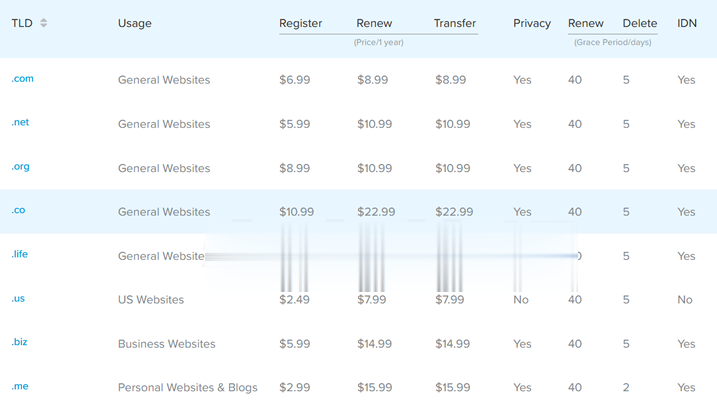Click the Delete grace period header

point(640,23)
